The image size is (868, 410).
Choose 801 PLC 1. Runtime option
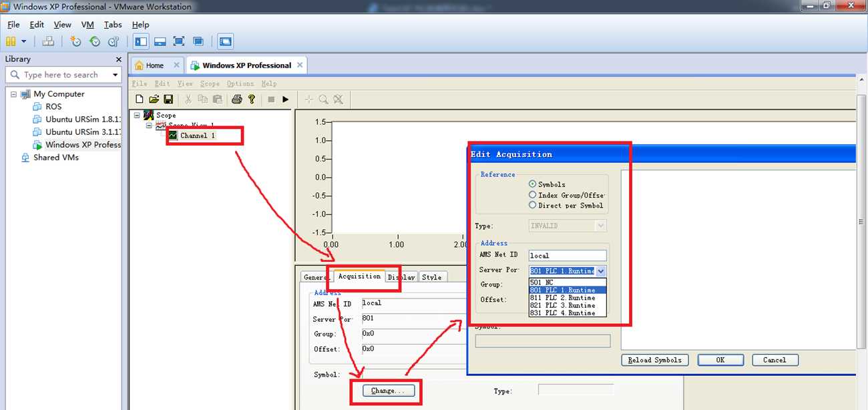coord(567,290)
